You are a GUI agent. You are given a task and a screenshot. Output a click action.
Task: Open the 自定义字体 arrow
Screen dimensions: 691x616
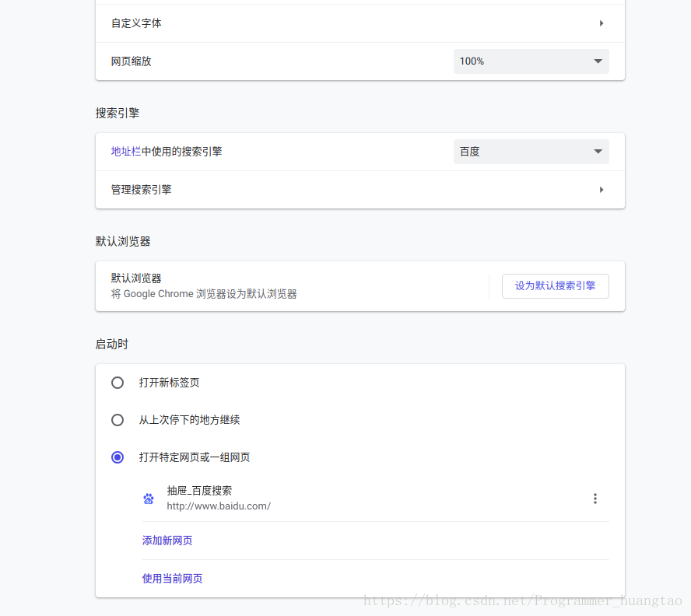coord(601,23)
